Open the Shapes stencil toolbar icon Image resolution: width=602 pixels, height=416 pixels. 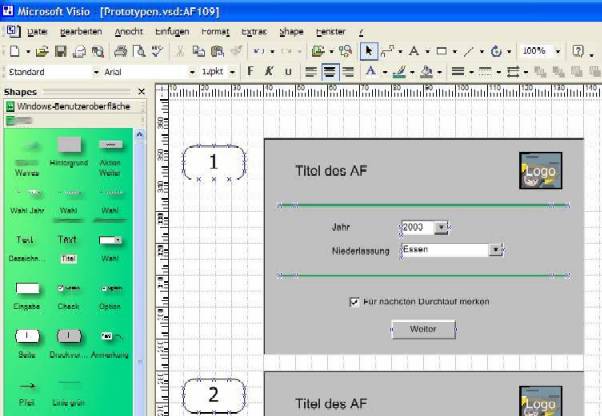click(x=318, y=51)
